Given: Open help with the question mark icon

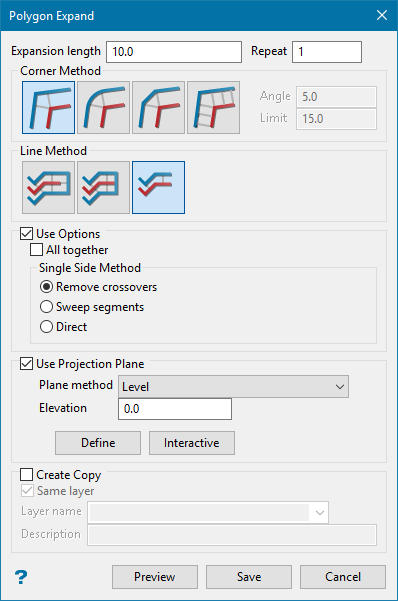Looking at the screenshot, I should click(21, 577).
